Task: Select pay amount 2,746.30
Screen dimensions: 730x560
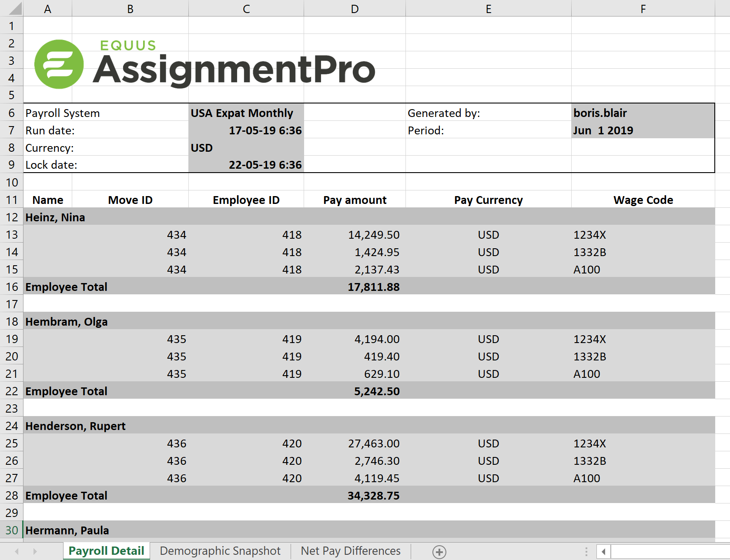Action: click(x=355, y=460)
